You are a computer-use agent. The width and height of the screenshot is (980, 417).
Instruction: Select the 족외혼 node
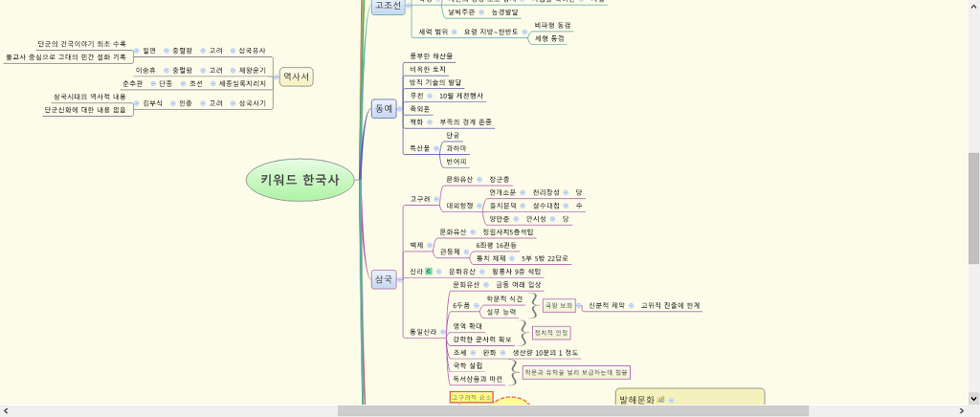[x=419, y=109]
